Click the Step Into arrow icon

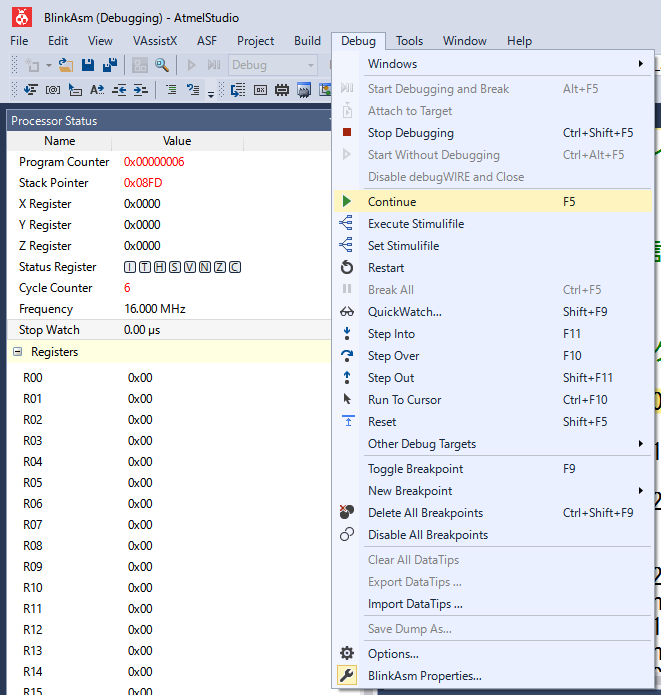coord(347,333)
